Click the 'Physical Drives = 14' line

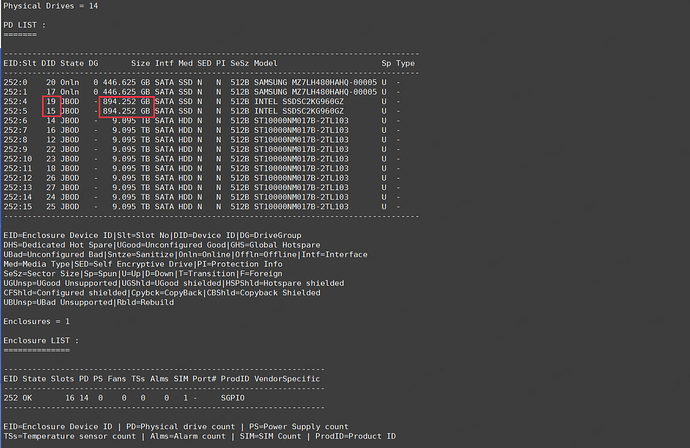(x=50, y=6)
